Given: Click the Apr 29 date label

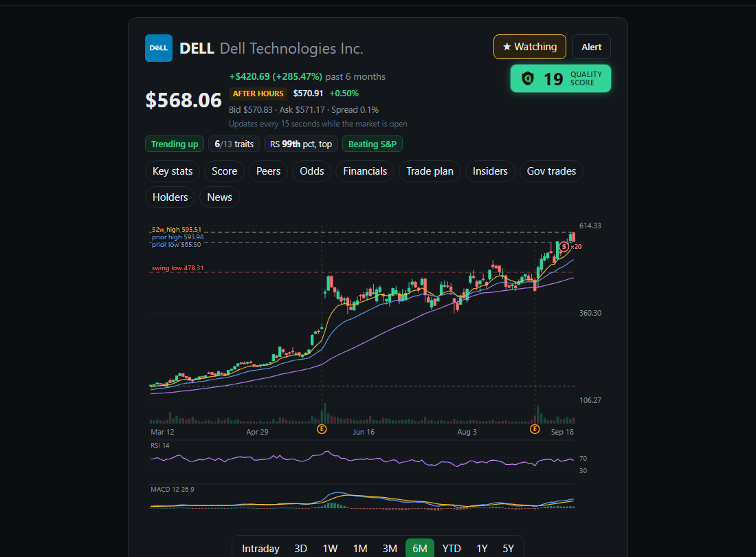Looking at the screenshot, I should (x=257, y=432).
